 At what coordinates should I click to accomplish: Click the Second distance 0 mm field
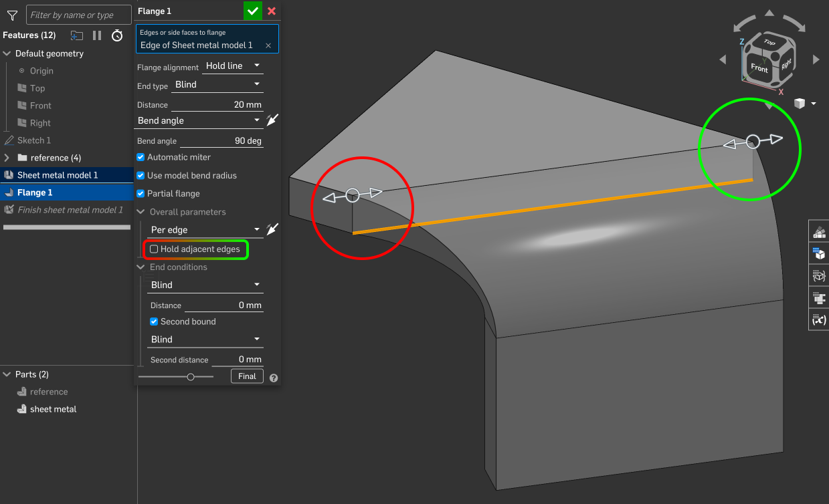[238, 360]
